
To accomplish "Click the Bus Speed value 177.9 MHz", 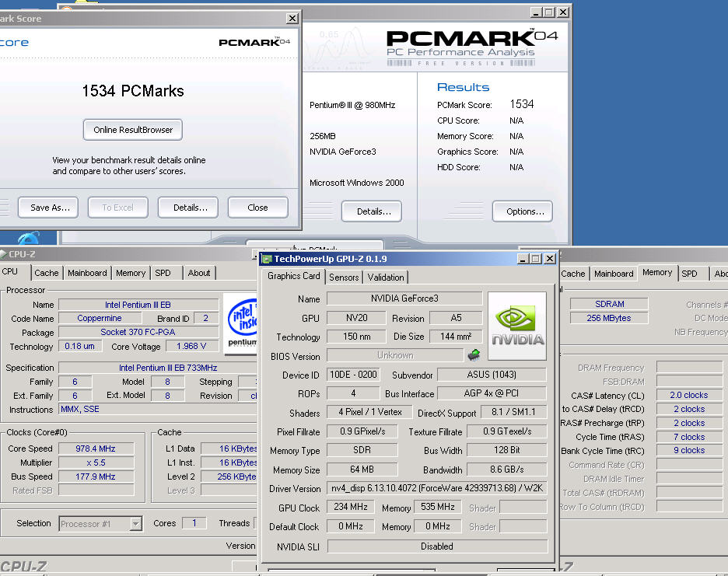I will tap(96, 477).
